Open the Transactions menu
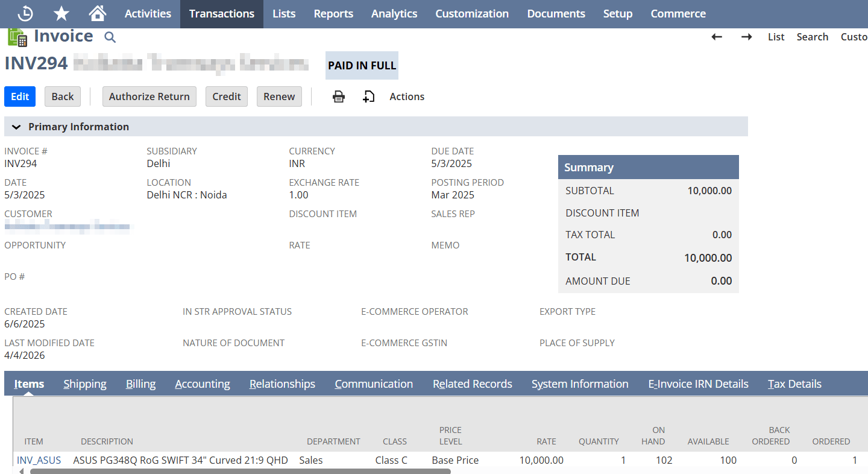This screenshot has height=474, width=868. 221,13
